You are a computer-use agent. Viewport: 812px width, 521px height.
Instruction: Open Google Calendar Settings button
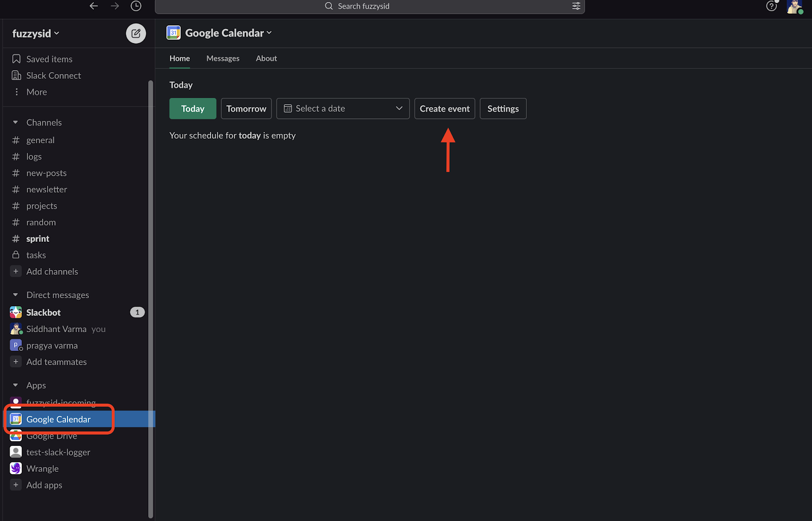[x=503, y=109]
